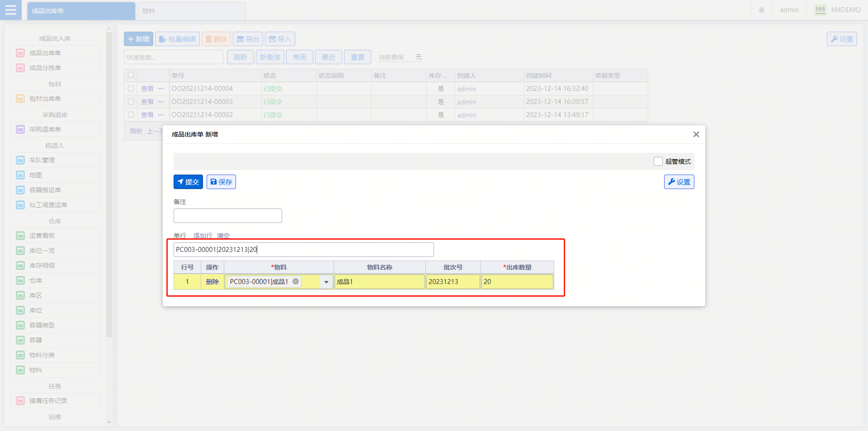The image size is (868, 431).
Task: Open more actions for OO20231214-00003
Action: (x=161, y=102)
